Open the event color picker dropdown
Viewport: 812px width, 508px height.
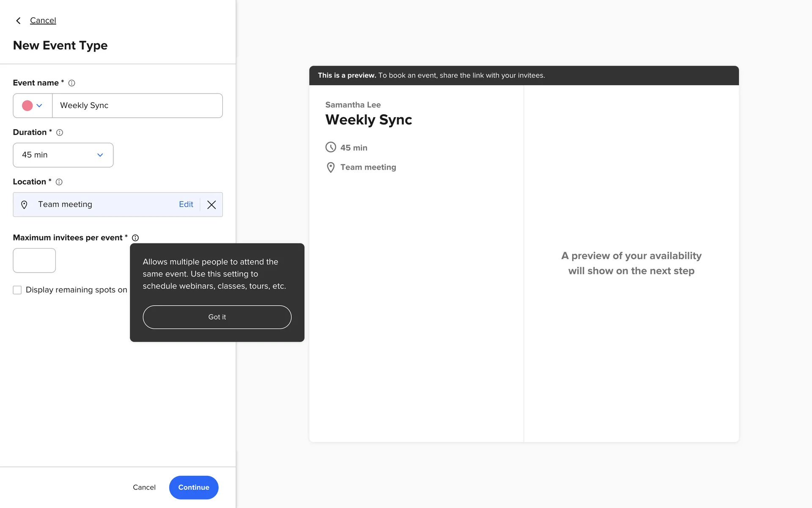coord(39,106)
